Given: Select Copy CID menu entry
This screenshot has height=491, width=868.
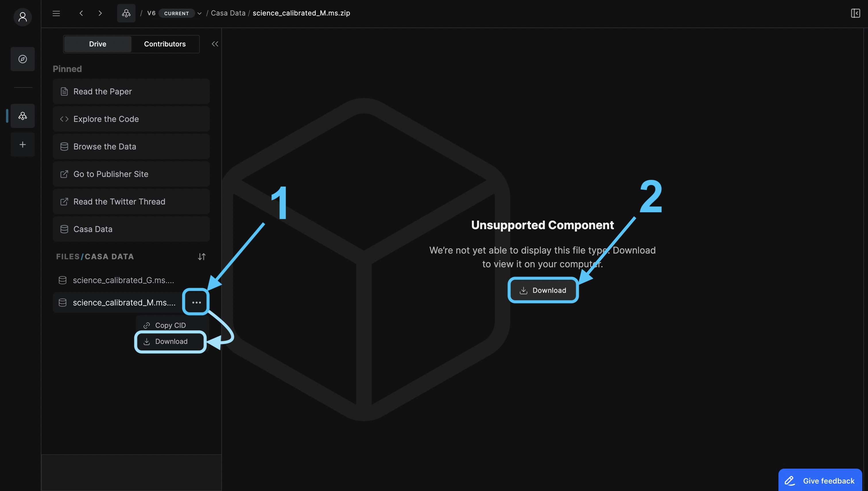Looking at the screenshot, I should tap(170, 326).
